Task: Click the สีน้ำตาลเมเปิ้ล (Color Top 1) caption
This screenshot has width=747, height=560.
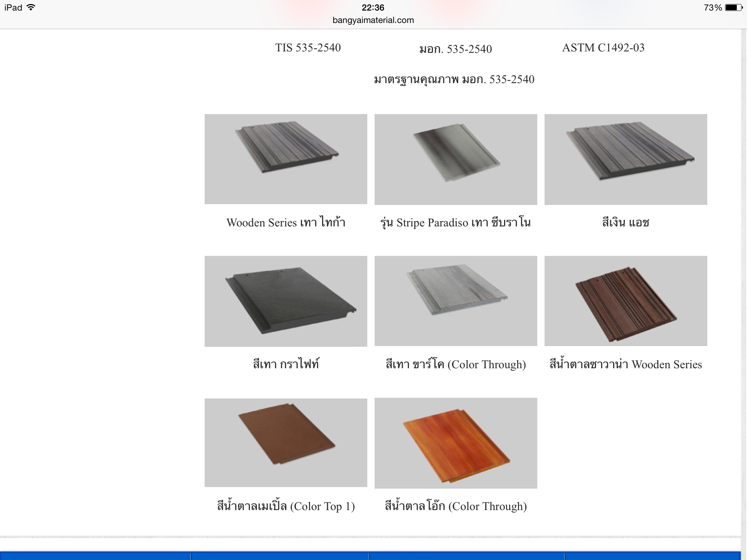Action: pos(286,506)
